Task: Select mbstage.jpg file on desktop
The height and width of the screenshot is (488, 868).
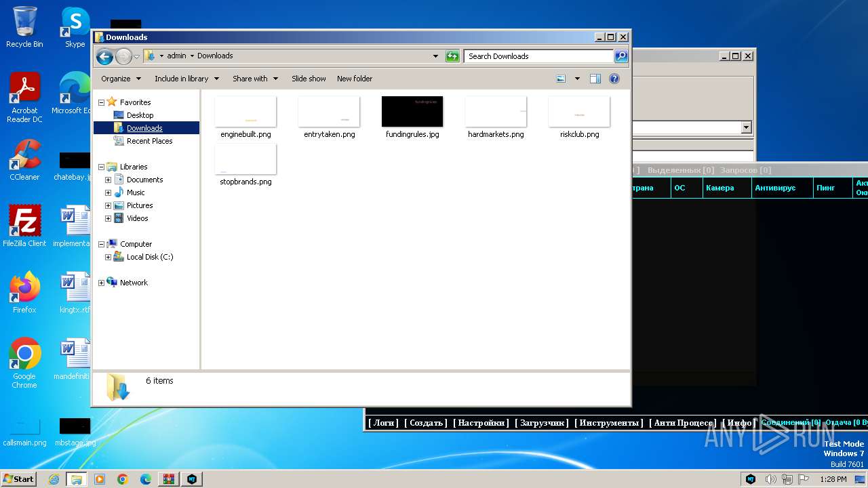Action: pyautogui.click(x=75, y=431)
